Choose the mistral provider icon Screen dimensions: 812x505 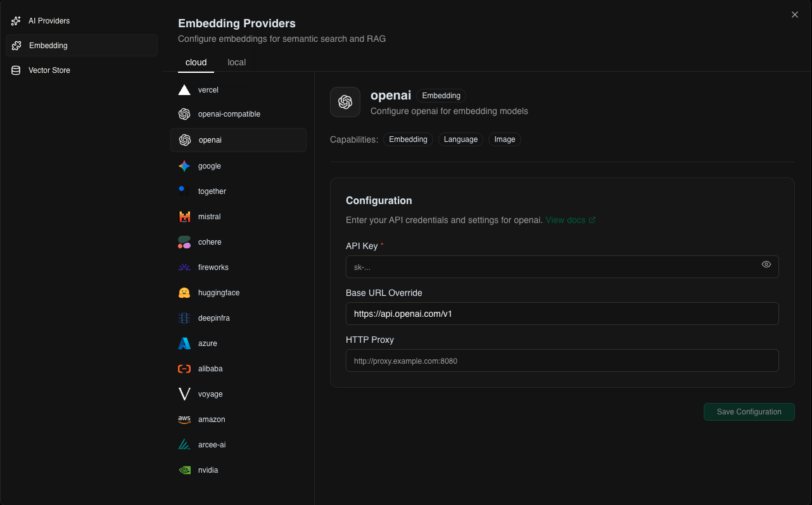(184, 217)
